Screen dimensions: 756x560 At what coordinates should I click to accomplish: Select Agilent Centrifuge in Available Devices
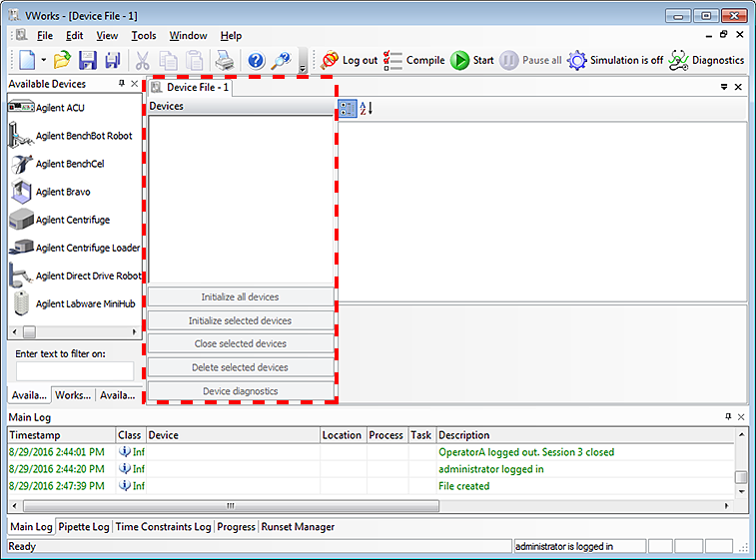pyautogui.click(x=72, y=220)
